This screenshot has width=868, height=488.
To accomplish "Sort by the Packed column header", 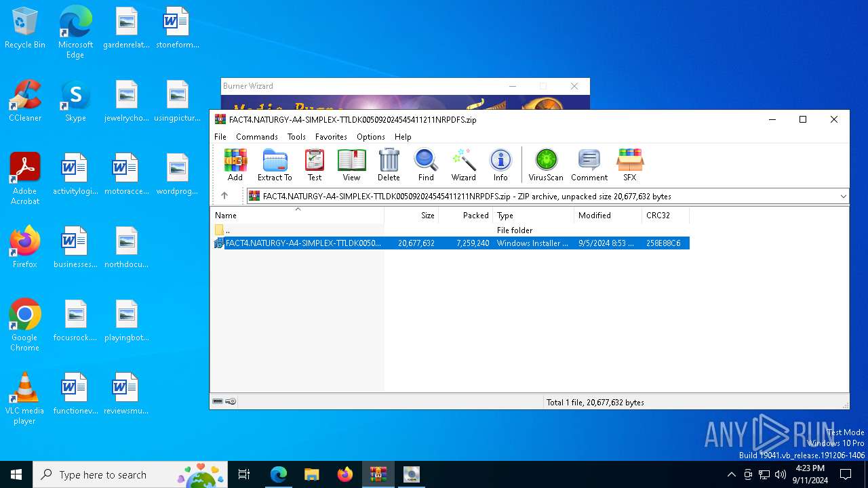I will (466, 216).
